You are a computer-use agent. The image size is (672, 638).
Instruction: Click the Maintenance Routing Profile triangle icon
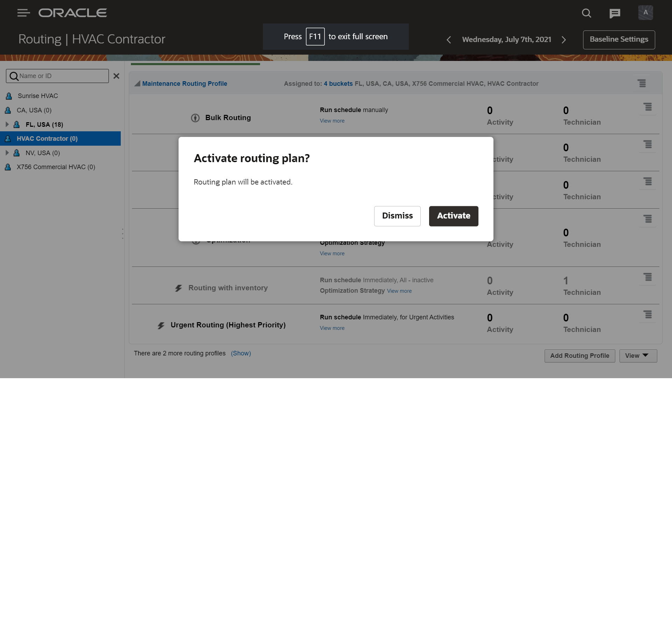(x=136, y=84)
